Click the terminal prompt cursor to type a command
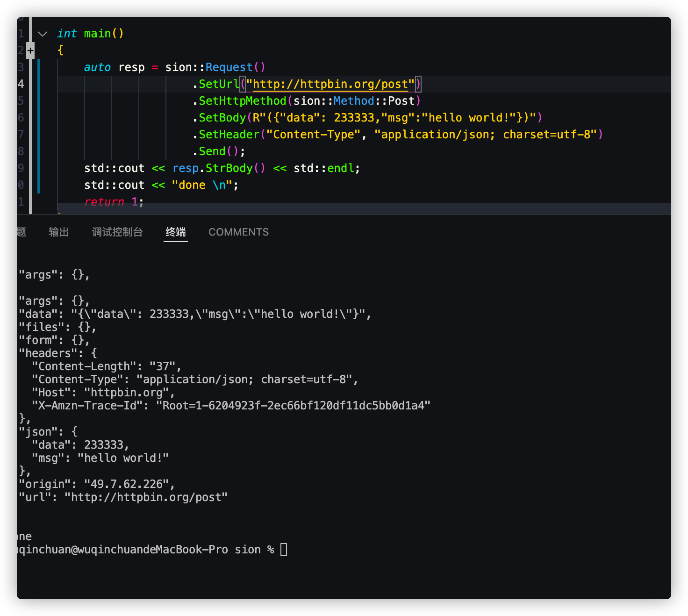This screenshot has width=688, height=616. point(283,549)
